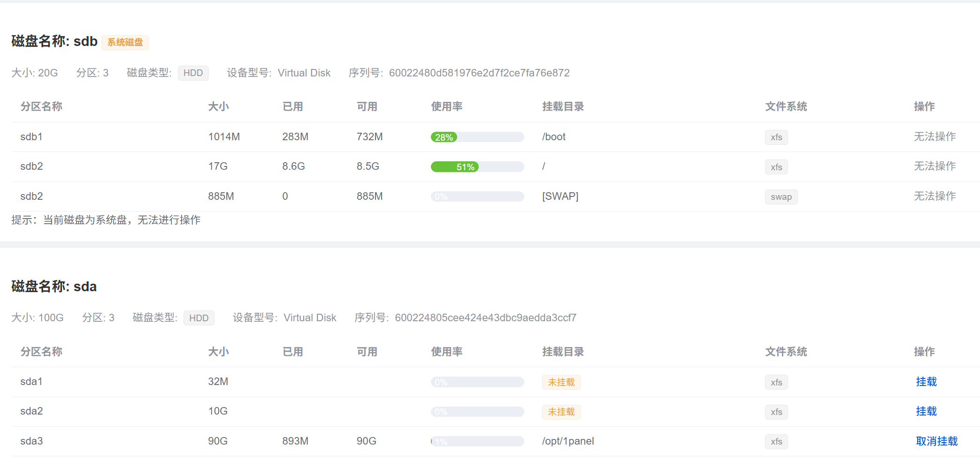
Task: Click the 系统磁盘 badge next to sdb
Action: point(125,42)
